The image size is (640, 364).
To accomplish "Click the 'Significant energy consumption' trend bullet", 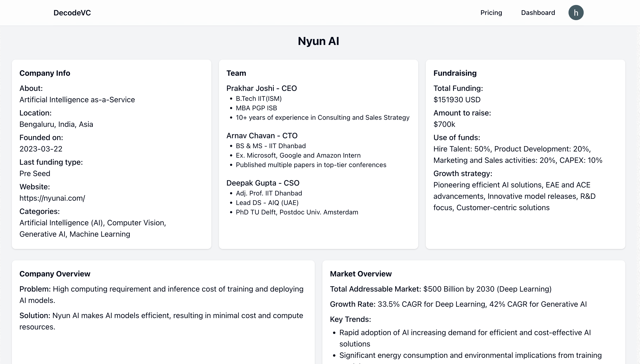I will pos(470,355).
